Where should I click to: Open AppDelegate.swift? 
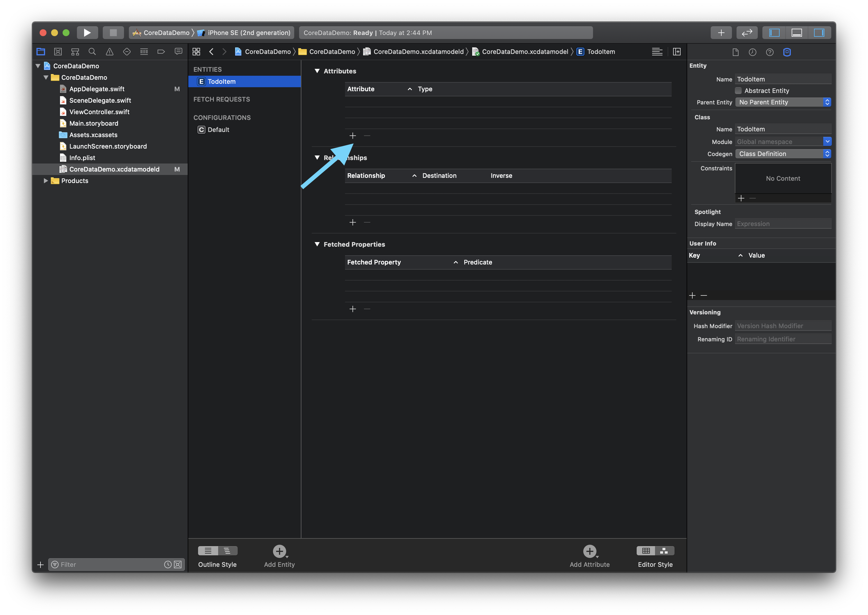point(97,89)
